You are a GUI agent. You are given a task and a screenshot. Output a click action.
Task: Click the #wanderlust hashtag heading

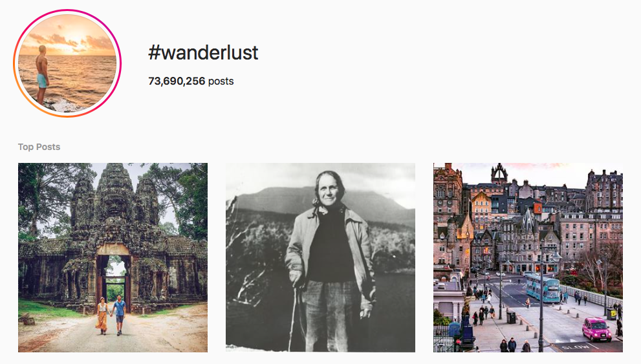tap(203, 53)
